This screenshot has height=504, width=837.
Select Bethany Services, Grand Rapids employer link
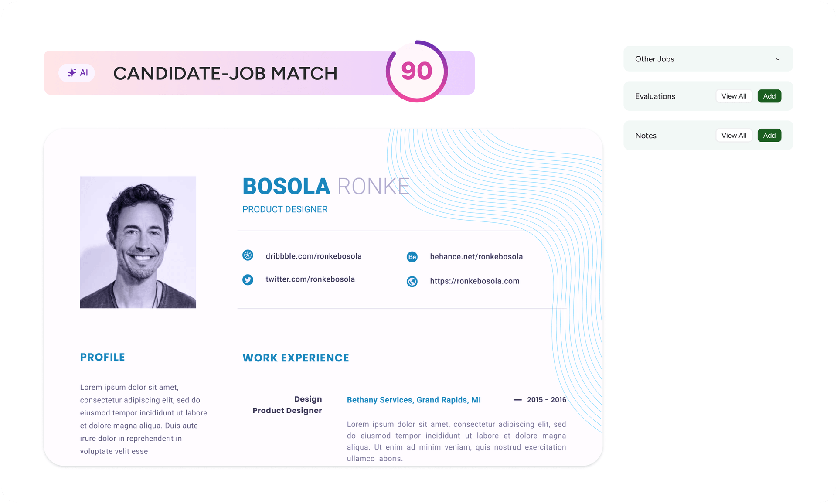[x=414, y=400]
